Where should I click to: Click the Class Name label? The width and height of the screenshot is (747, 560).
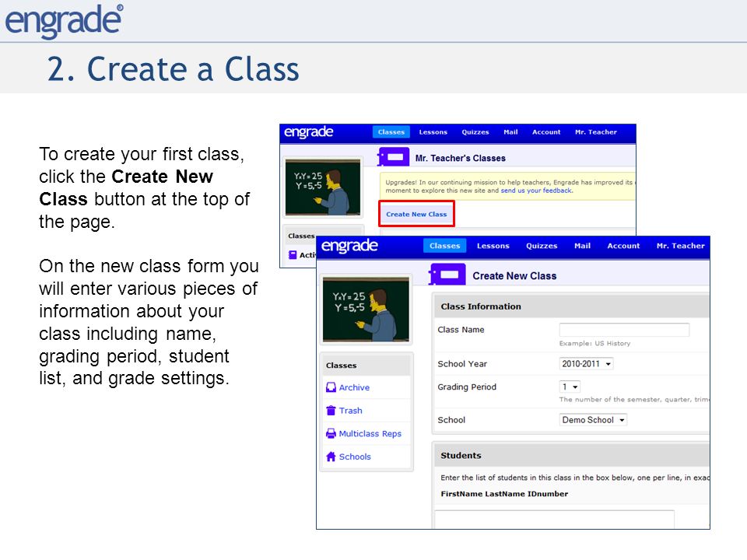[461, 330]
